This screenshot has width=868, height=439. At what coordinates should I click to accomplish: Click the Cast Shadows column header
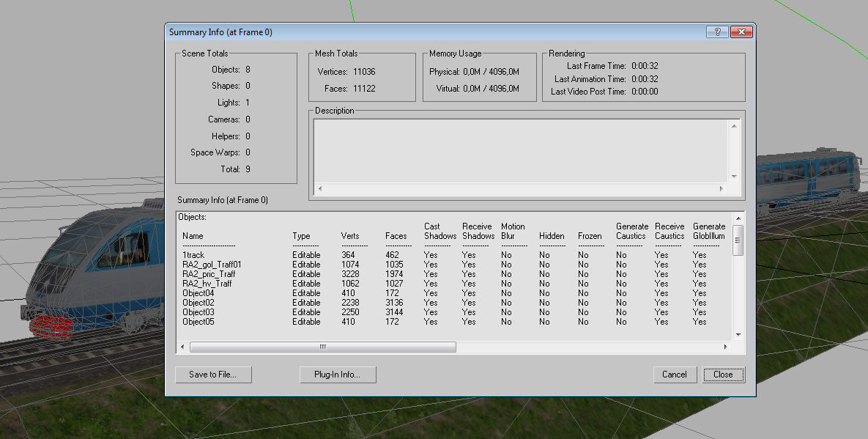tap(440, 231)
